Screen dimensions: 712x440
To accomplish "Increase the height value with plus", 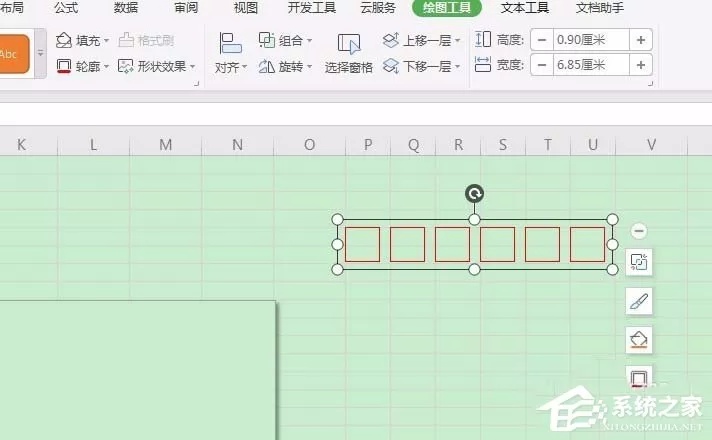I will 641,40.
